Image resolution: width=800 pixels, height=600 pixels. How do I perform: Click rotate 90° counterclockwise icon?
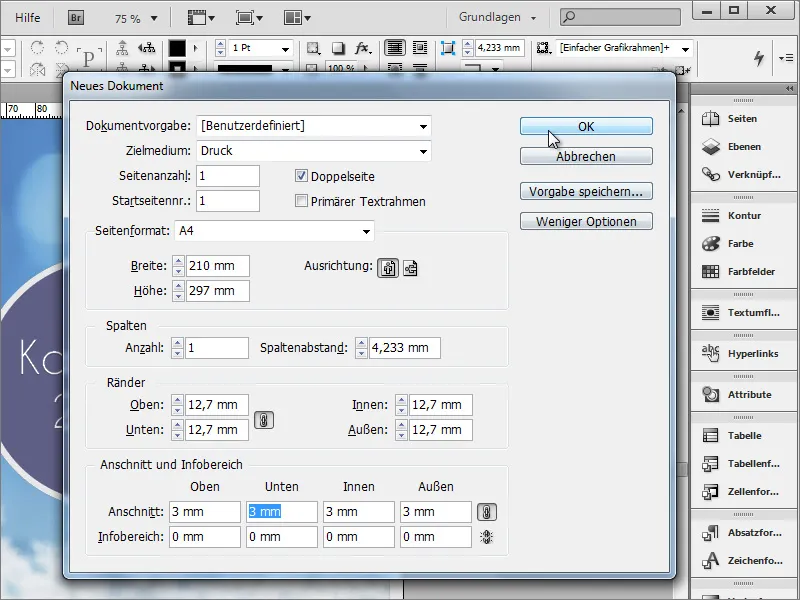point(61,47)
